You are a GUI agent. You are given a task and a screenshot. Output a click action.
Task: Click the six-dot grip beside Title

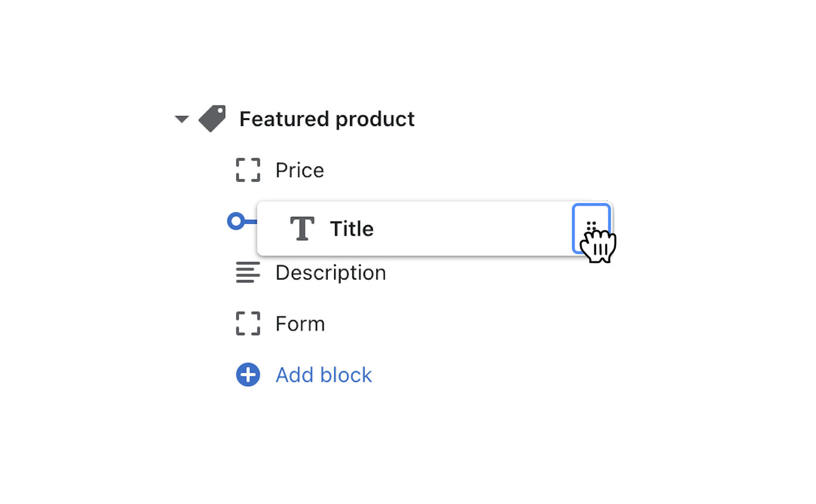click(x=591, y=224)
